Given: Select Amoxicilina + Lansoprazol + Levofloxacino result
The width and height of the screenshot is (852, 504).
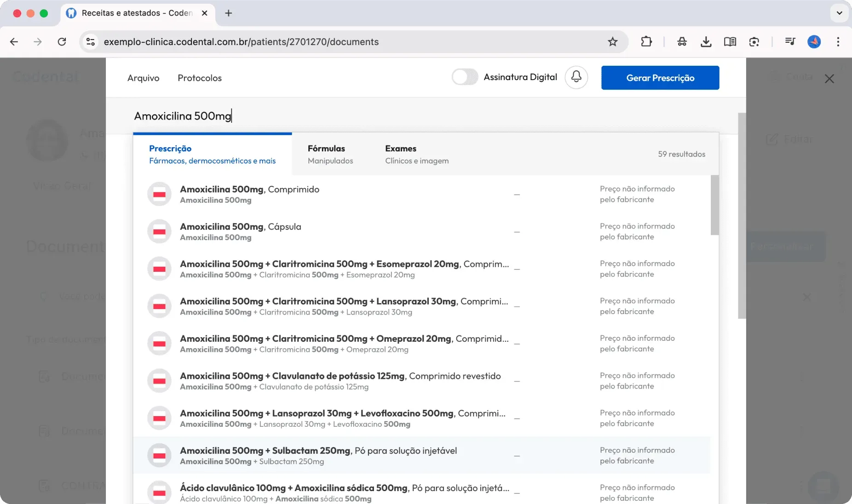Looking at the screenshot, I should click(x=421, y=418).
